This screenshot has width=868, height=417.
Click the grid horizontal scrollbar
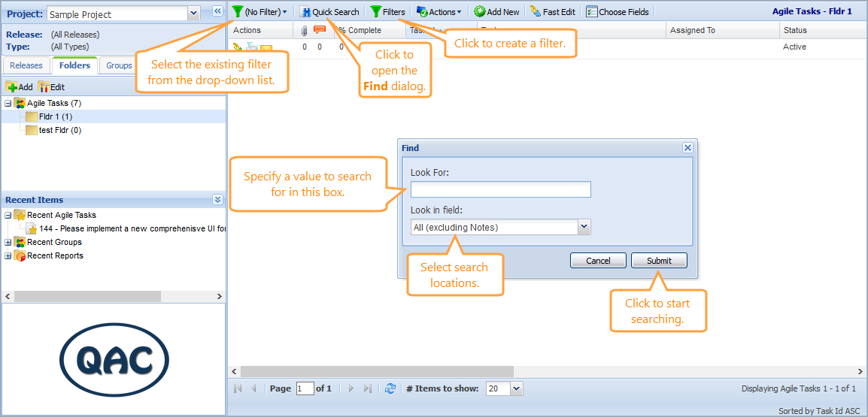coord(377,371)
